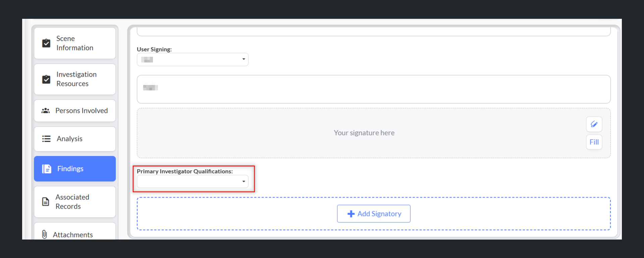This screenshot has height=258, width=644.
Task: Select the Scene Information section label
Action: (74, 43)
